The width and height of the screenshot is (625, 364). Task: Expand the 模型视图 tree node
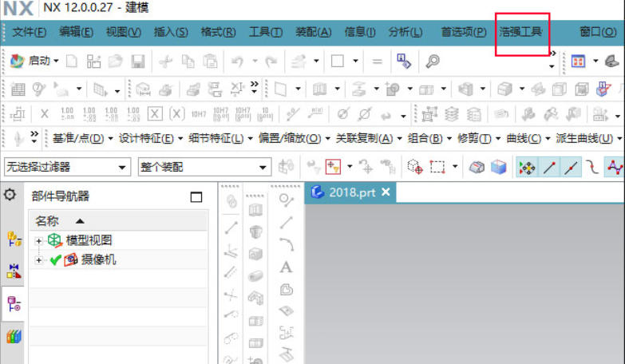38,241
